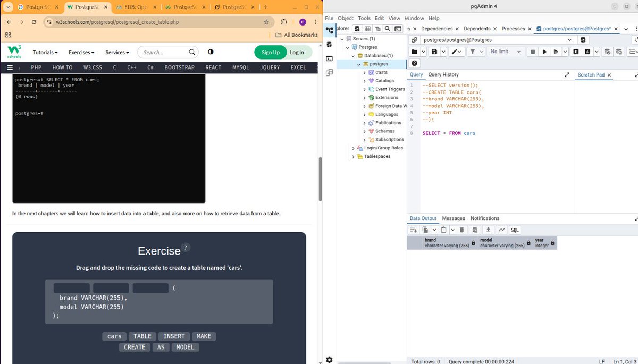The image size is (638, 364).
Task: Click the Rollback transaction icon in pgAdmin
Action: click(619, 52)
